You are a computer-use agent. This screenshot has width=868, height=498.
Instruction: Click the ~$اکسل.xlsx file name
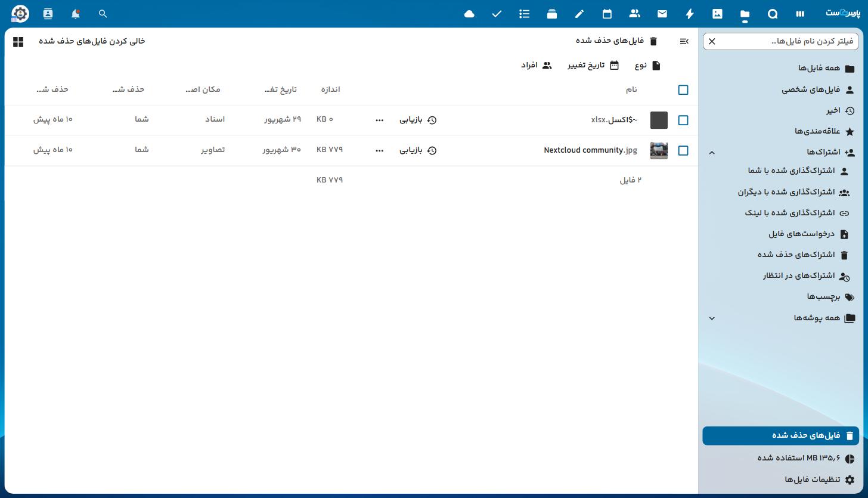point(614,120)
